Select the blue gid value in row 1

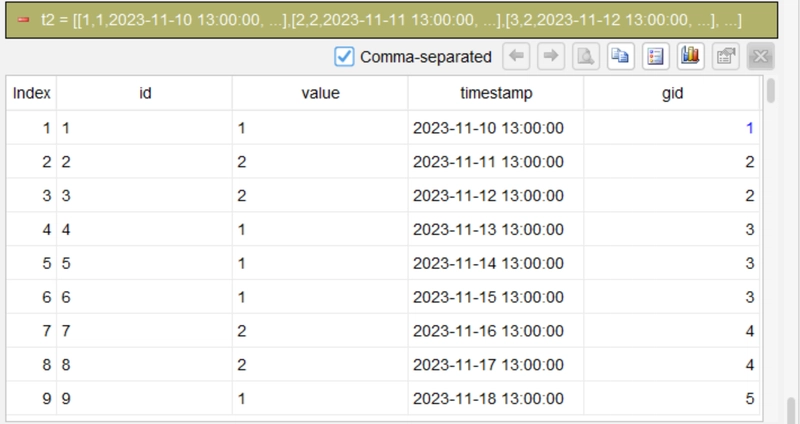click(749, 128)
